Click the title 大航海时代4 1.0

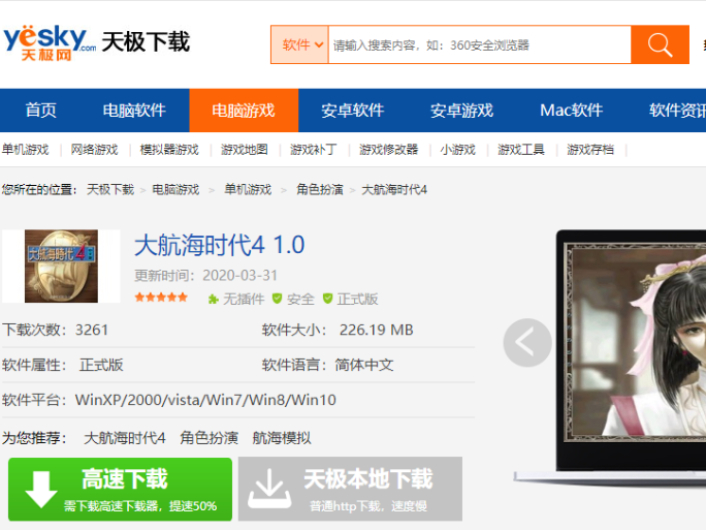tap(220, 245)
